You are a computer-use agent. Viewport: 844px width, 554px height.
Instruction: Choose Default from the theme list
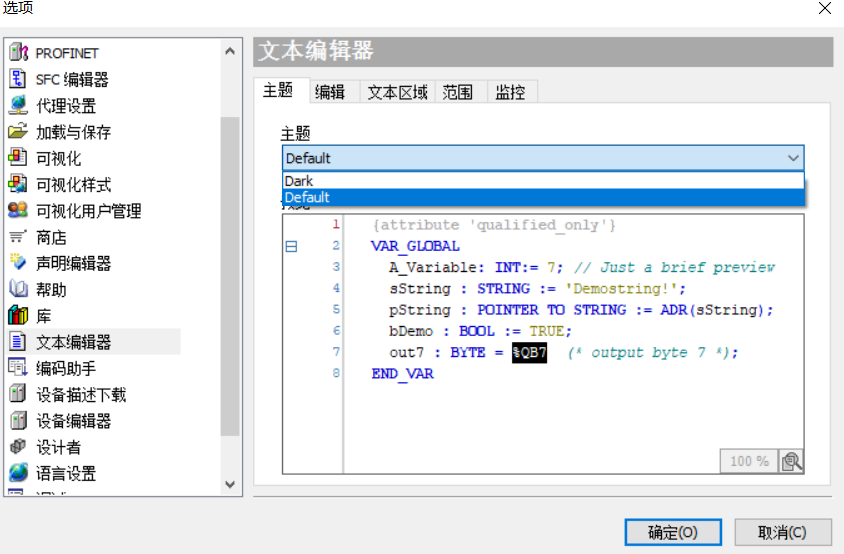click(543, 198)
